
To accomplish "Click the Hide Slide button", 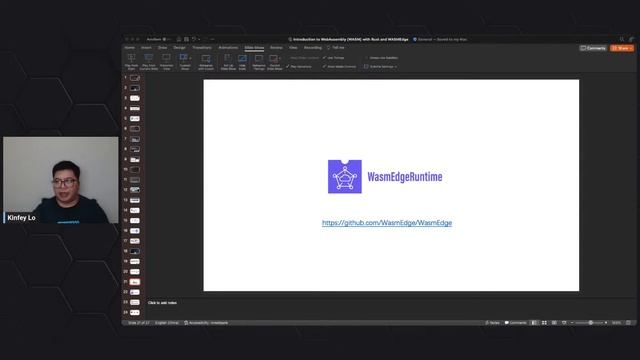I will point(242,62).
